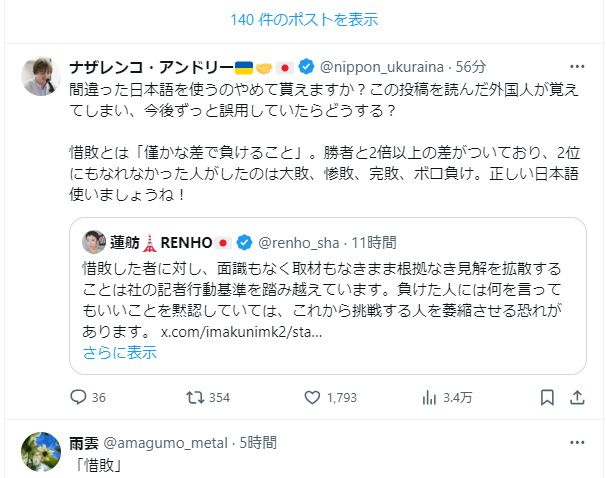Click the blue verified badge beside @nippon_ukuraina
Image resolution: width=606 pixels, height=478 pixels.
point(306,67)
